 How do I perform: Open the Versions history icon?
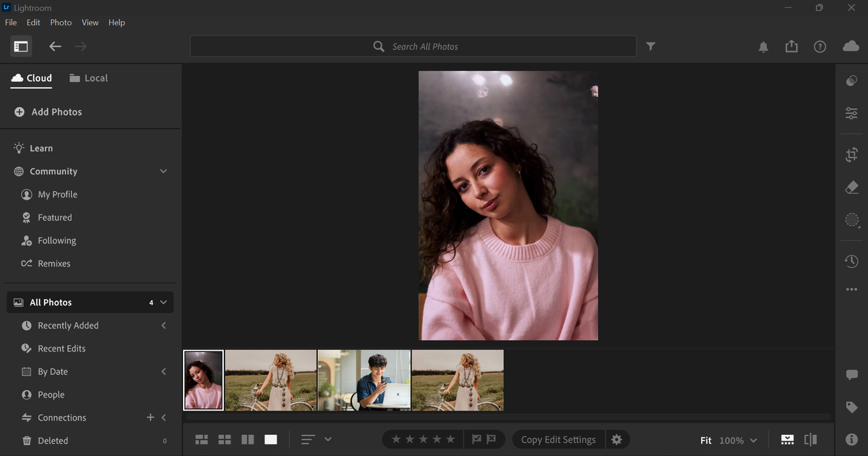(x=852, y=261)
